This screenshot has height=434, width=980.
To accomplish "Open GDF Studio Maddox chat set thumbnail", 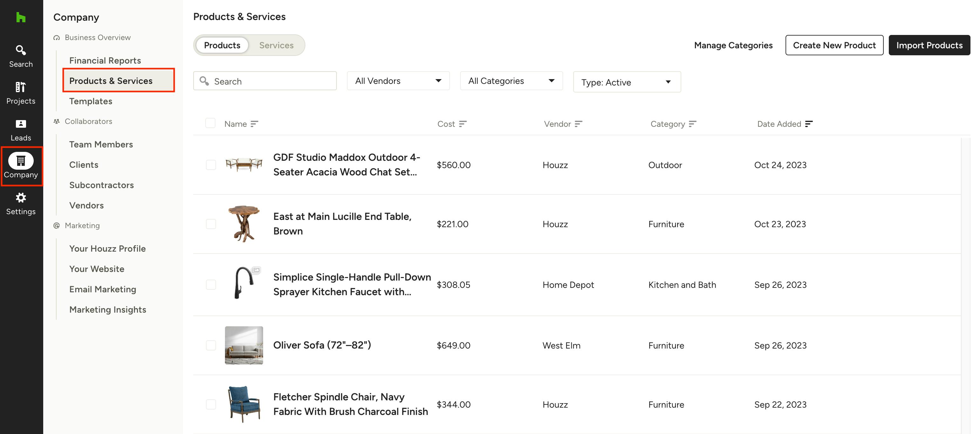I will [244, 165].
